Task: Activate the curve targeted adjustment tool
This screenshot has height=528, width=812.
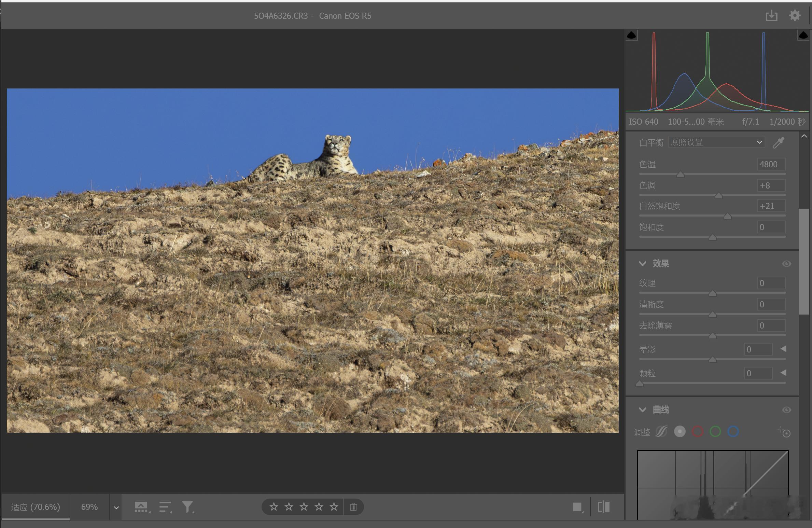Action: (784, 432)
